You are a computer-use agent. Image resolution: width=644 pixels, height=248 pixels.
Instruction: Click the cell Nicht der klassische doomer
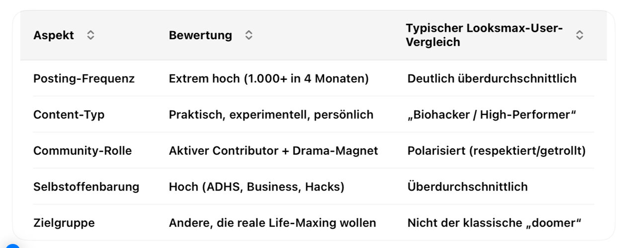tap(494, 223)
